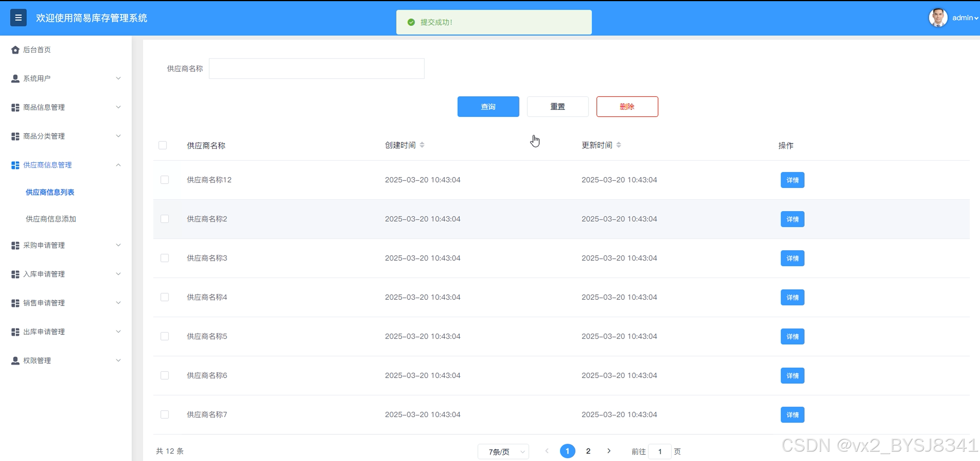Open the 7条/页 page size dropdown
Viewport: 980px width, 461px height.
[503, 451]
